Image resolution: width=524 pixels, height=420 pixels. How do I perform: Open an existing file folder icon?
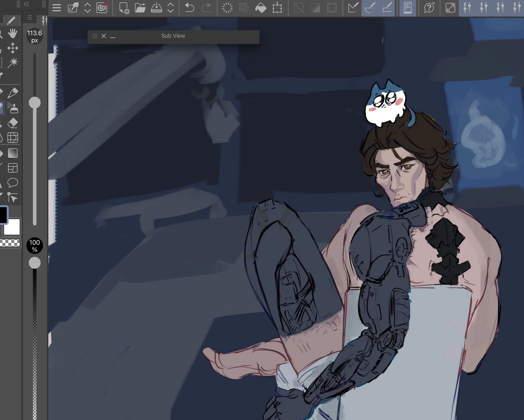tap(140, 8)
